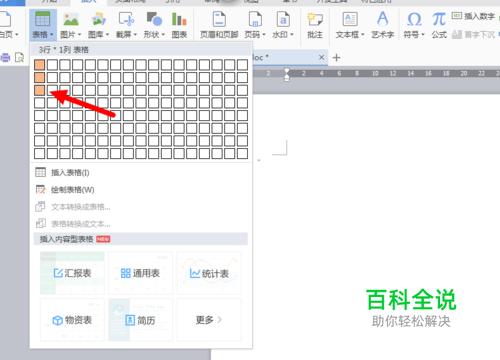The width and height of the screenshot is (500, 360).
Task: Open the 形状 shapes icon
Action: pyautogui.click(x=154, y=19)
